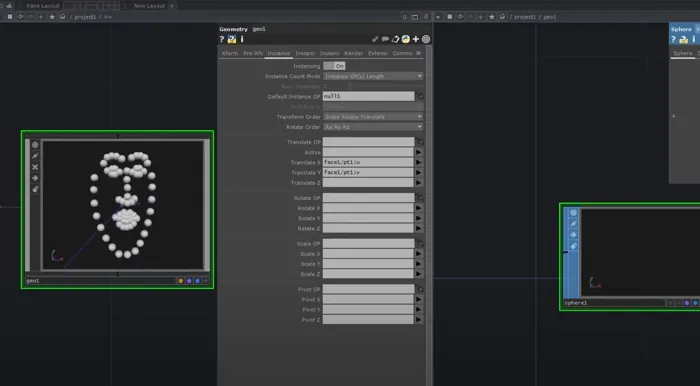Switch to the Common tab
The image size is (700, 386).
[x=402, y=53]
